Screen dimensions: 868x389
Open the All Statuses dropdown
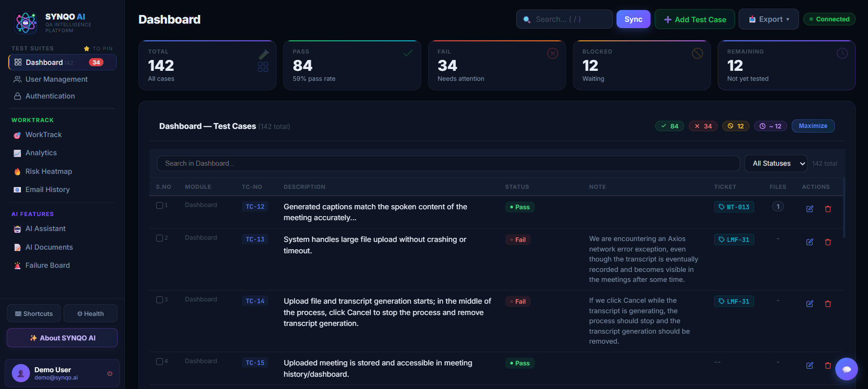click(776, 163)
